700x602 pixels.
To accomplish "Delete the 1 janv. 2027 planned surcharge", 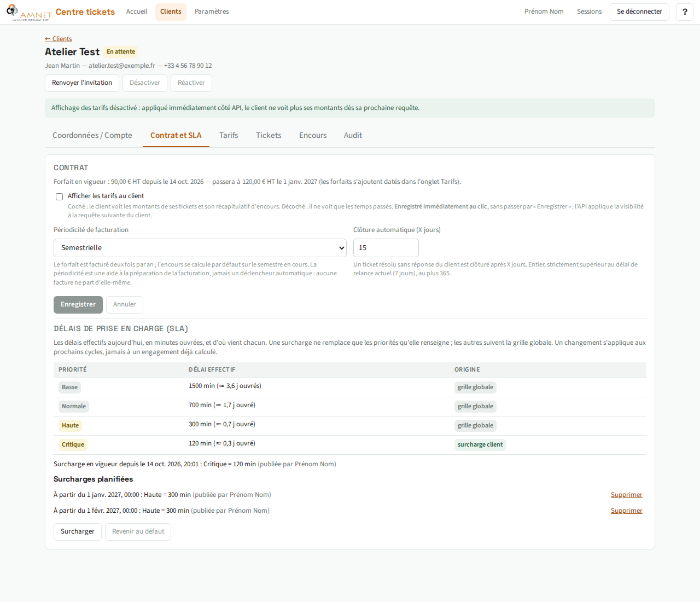I will tap(626, 495).
